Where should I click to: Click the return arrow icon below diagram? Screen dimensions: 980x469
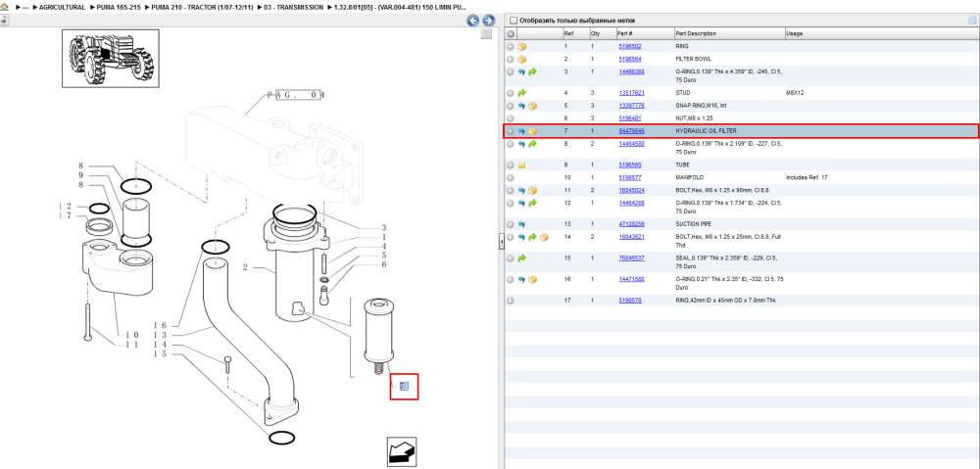pos(401,451)
